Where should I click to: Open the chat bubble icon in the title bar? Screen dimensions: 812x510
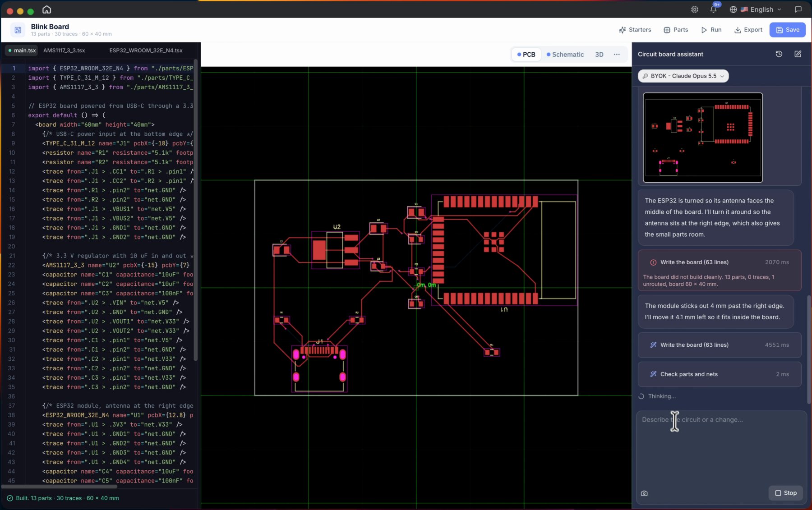798,9
